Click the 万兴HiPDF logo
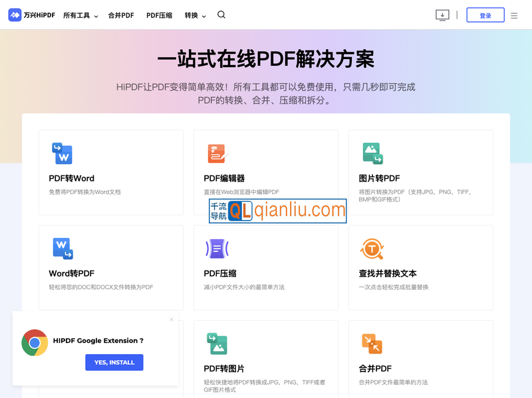This screenshot has height=398, width=532. click(31, 14)
